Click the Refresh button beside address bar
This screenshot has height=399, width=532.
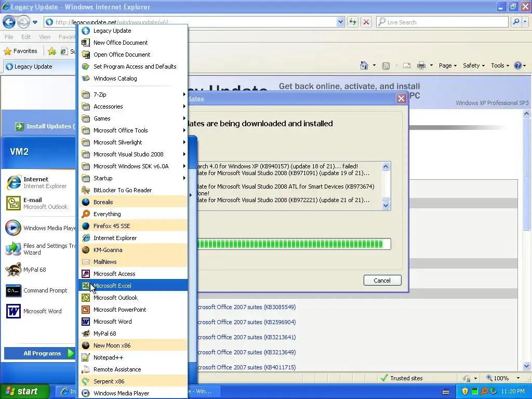(x=353, y=22)
